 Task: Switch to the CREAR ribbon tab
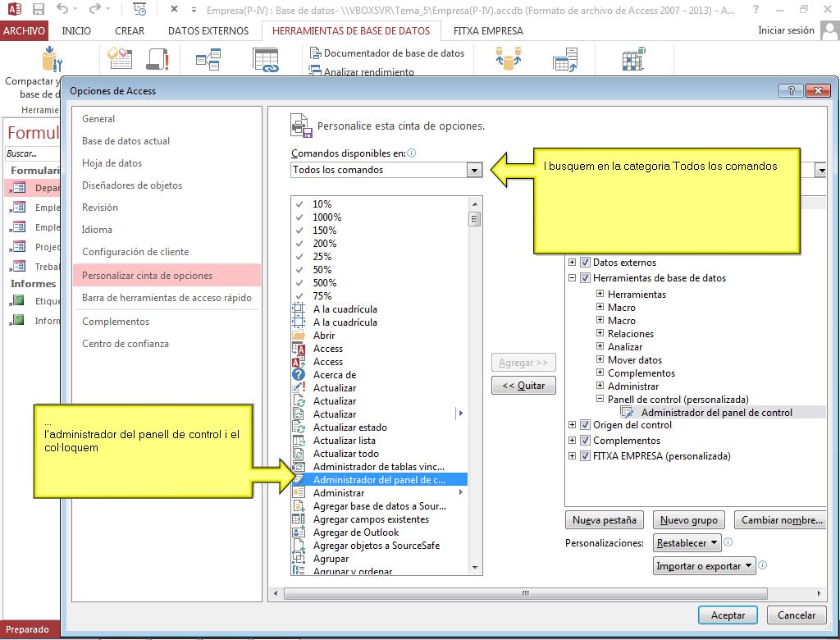point(130,31)
